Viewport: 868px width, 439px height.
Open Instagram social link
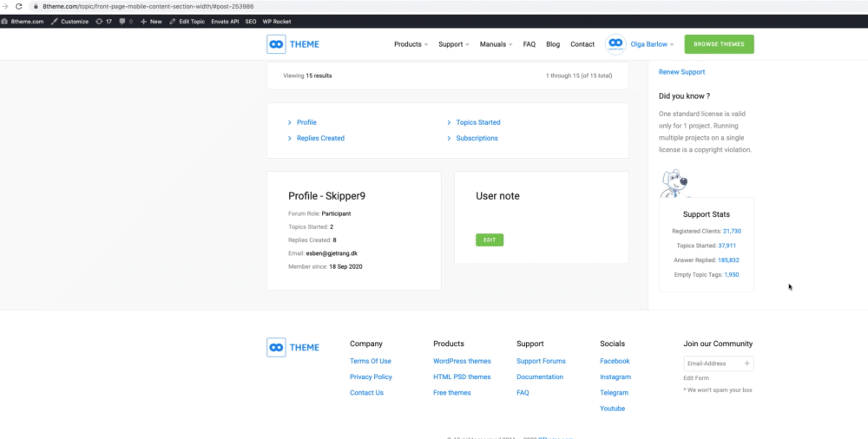click(615, 377)
